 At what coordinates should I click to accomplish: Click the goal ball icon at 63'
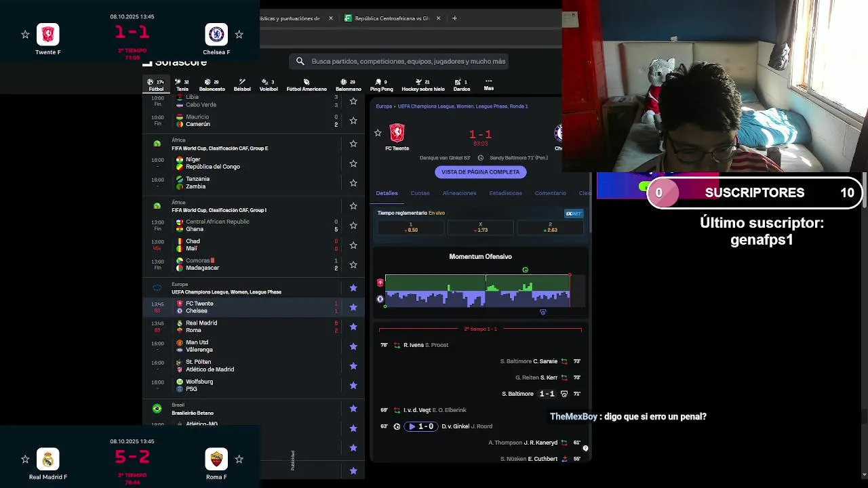(397, 426)
